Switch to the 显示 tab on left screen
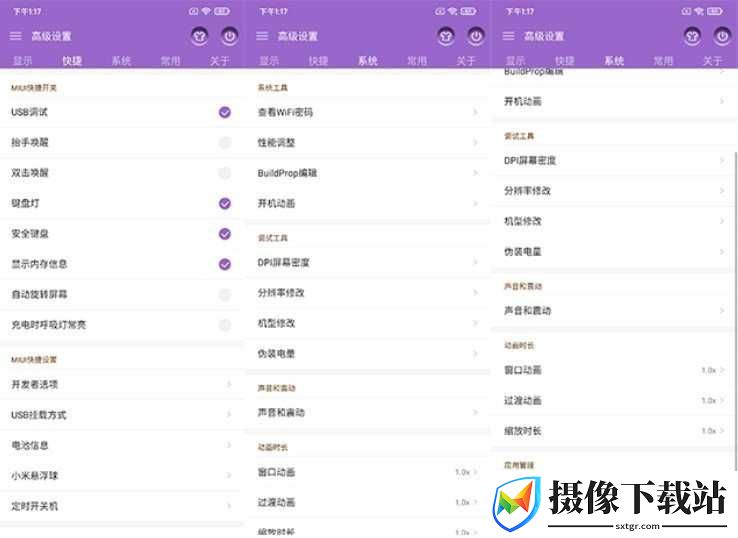This screenshot has width=738, height=538. click(23, 61)
